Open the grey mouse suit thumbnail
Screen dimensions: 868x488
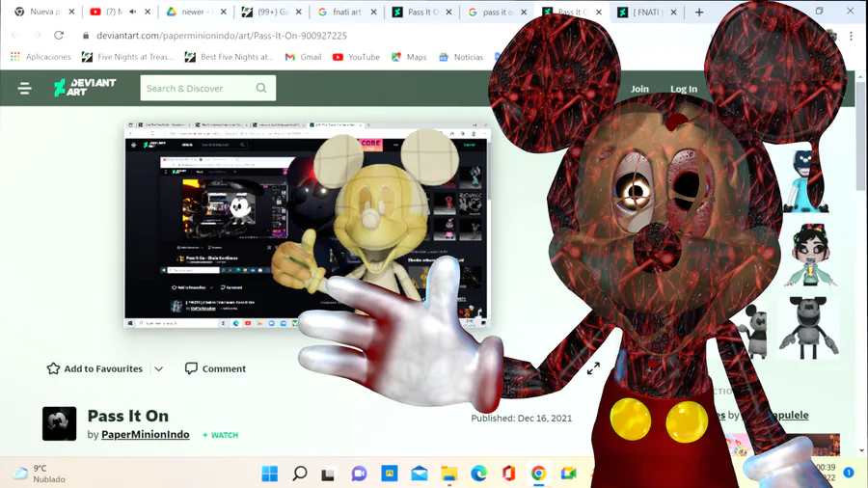tap(809, 327)
